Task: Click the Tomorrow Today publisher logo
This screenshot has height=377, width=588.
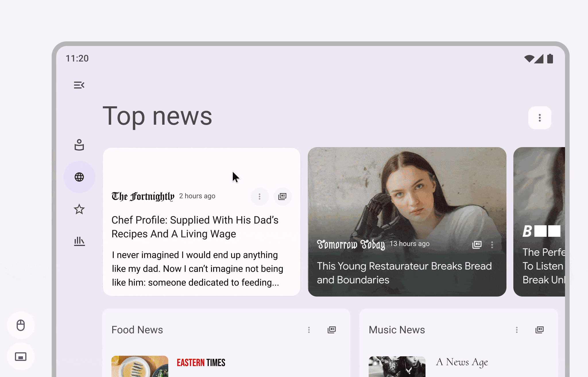Action: 351,245
